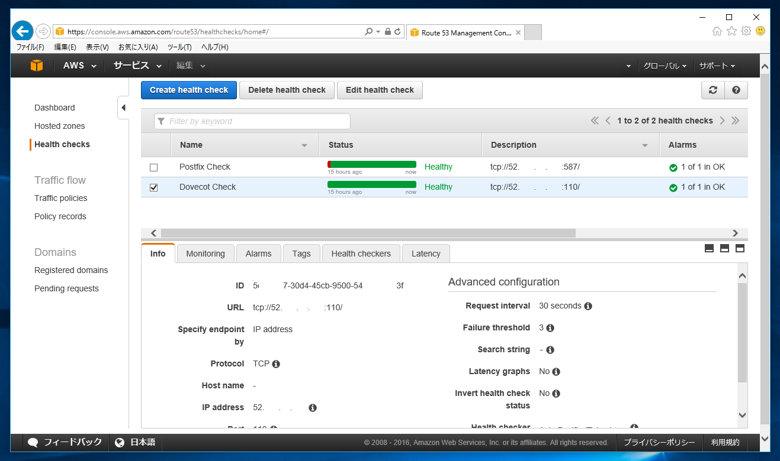The image size is (780, 461).
Task: Open the help question mark button
Action: click(x=736, y=90)
